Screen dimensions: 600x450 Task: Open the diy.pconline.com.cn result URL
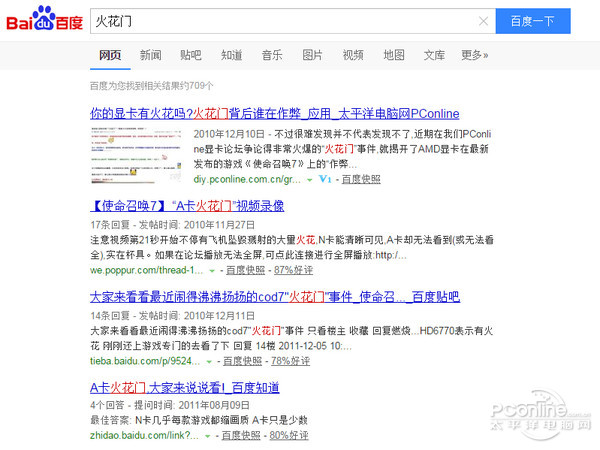[x=247, y=179]
